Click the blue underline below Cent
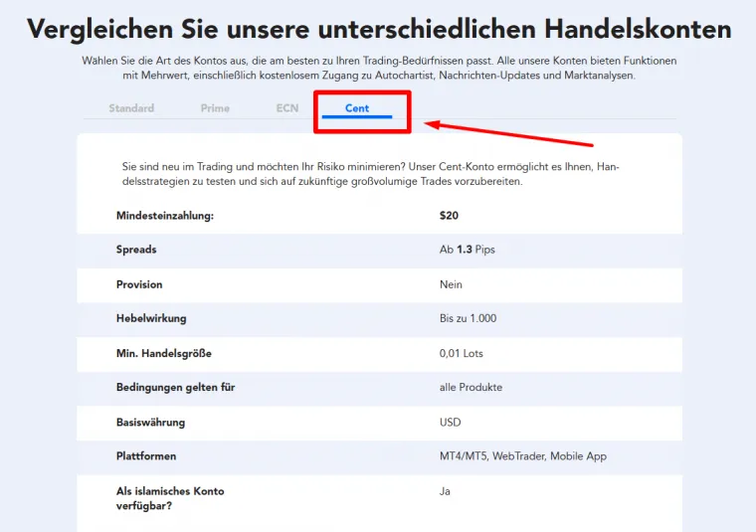 (357, 118)
